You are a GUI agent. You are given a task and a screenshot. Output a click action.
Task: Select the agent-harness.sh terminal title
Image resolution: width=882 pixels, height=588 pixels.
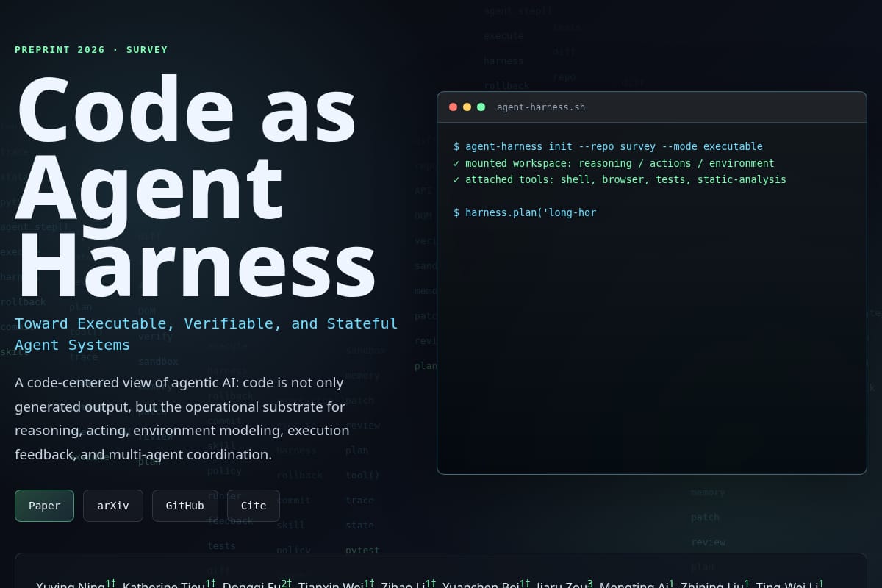tap(541, 107)
